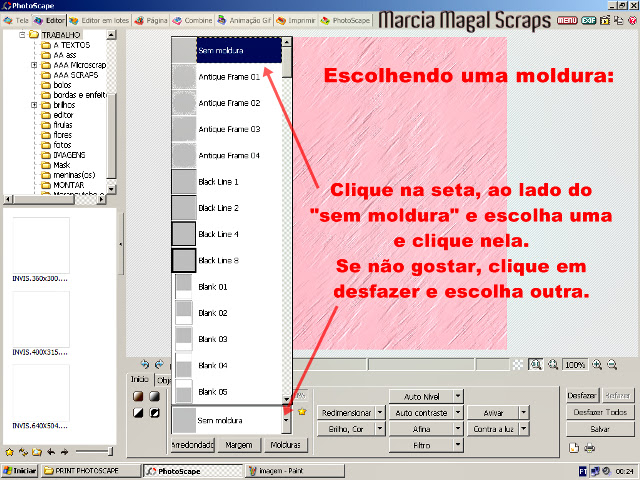Show EXIF information icon
This screenshot has height=480, width=640.
click(589, 20)
